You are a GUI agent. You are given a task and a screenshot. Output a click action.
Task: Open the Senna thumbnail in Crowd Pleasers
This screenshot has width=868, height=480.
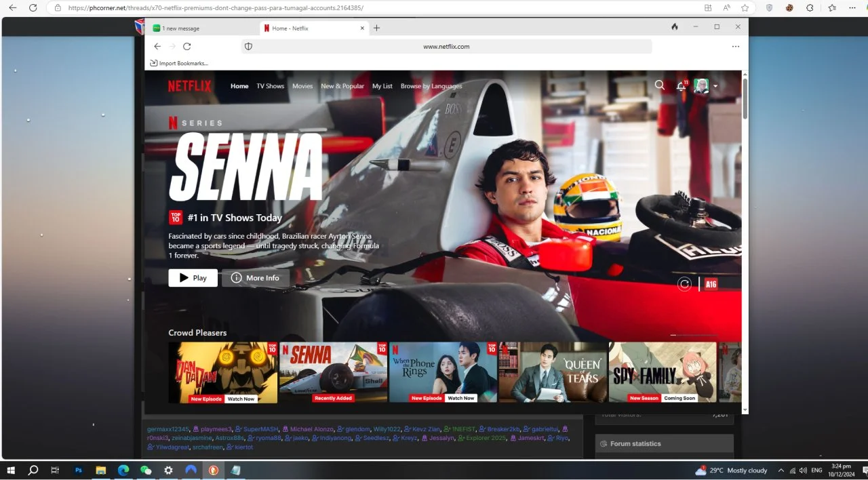click(x=333, y=372)
